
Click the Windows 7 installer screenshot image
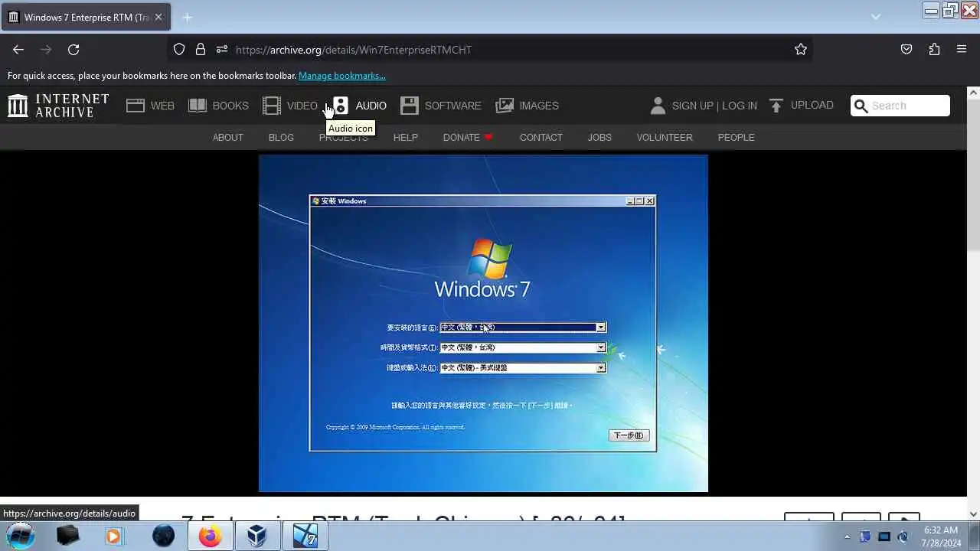[x=483, y=324]
